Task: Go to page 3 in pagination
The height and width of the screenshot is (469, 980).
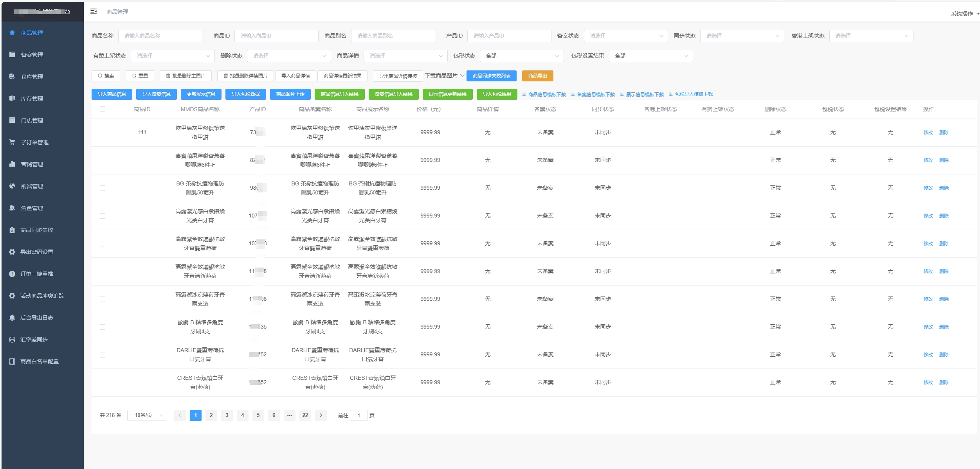Action: [227, 415]
